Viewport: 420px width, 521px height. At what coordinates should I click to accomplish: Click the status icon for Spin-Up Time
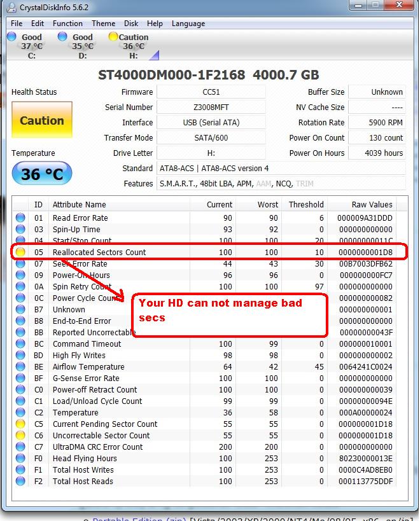(20, 229)
